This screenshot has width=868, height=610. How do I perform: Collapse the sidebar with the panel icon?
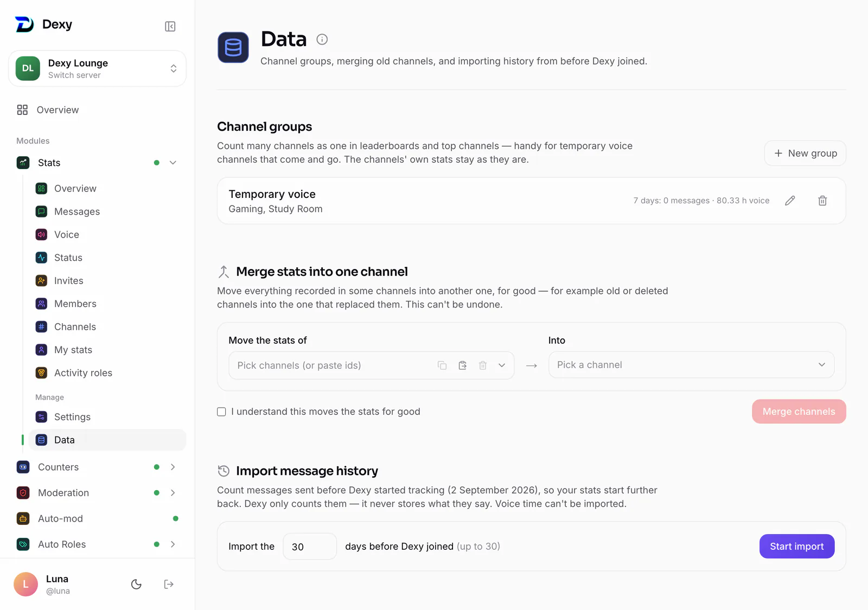[170, 27]
